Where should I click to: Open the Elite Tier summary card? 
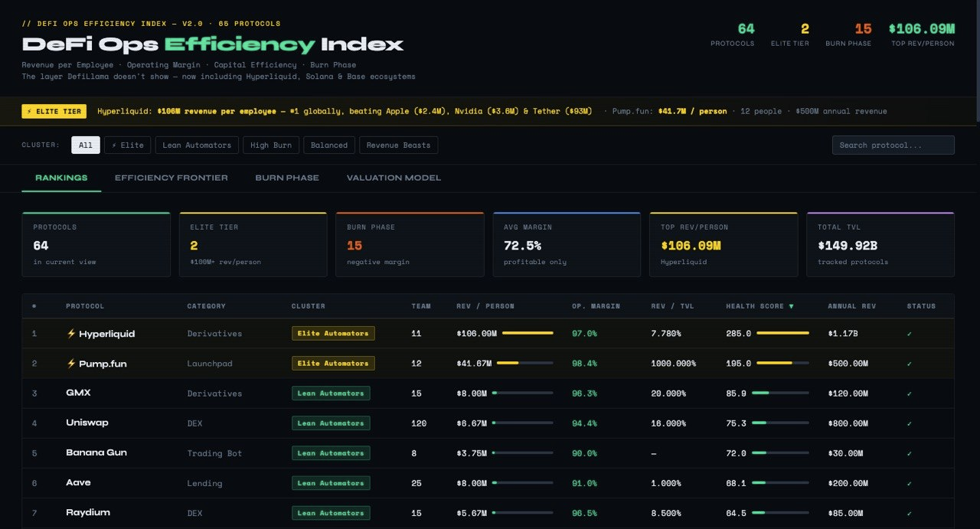[x=253, y=244]
